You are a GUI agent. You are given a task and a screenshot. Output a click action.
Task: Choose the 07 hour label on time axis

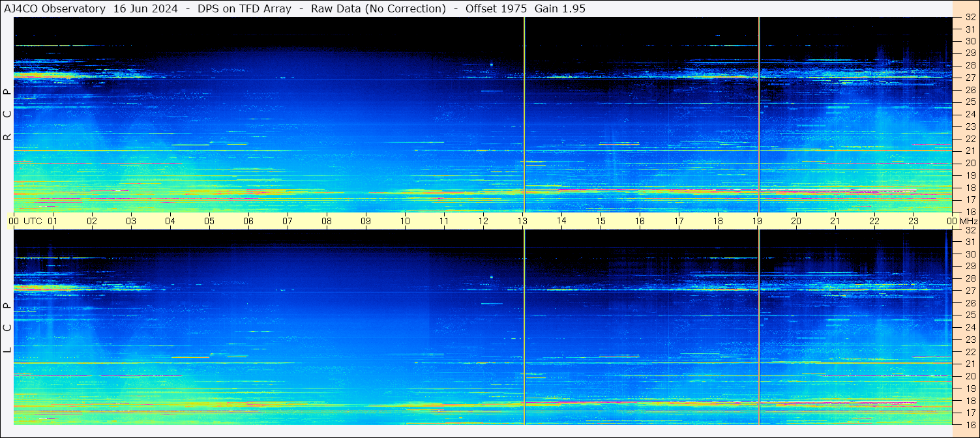pos(288,221)
